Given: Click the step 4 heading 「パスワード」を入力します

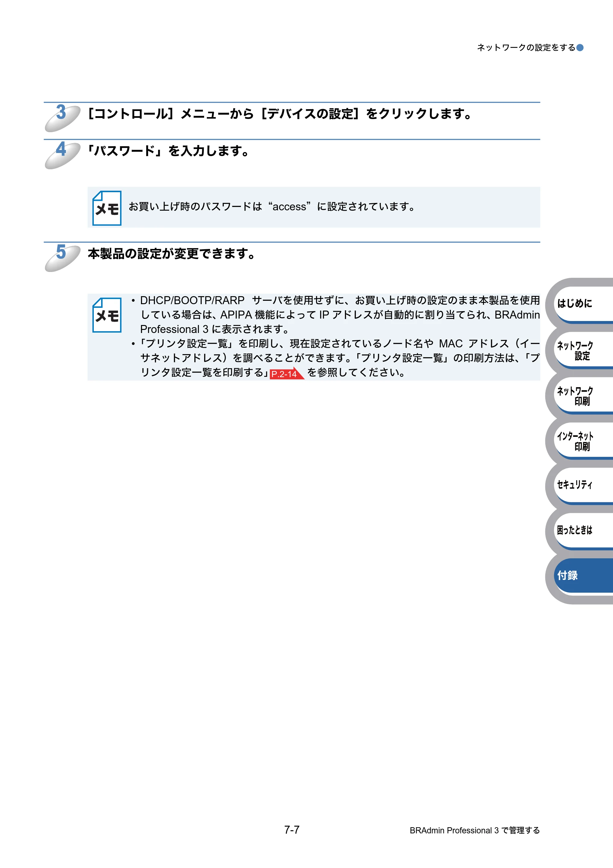Looking at the screenshot, I should pyautogui.click(x=169, y=151).
